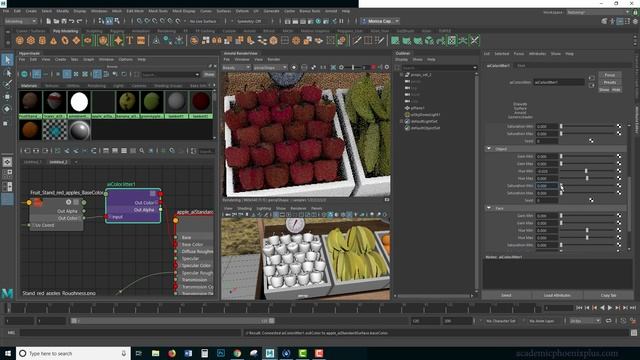The height and width of the screenshot is (360, 640).
Task: Select the white material swatch in Hypershade
Action: (x=79, y=102)
